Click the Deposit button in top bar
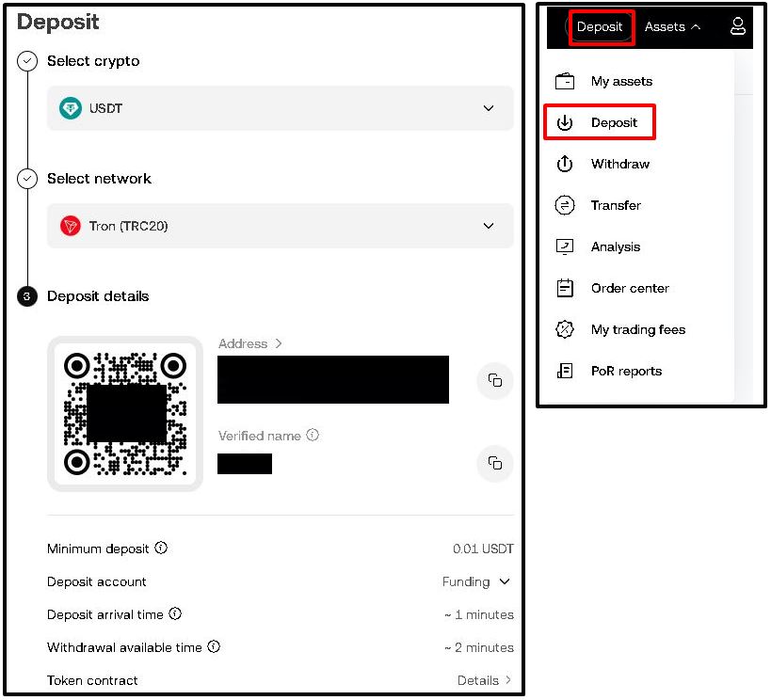The height and width of the screenshot is (700, 771). pyautogui.click(x=600, y=27)
